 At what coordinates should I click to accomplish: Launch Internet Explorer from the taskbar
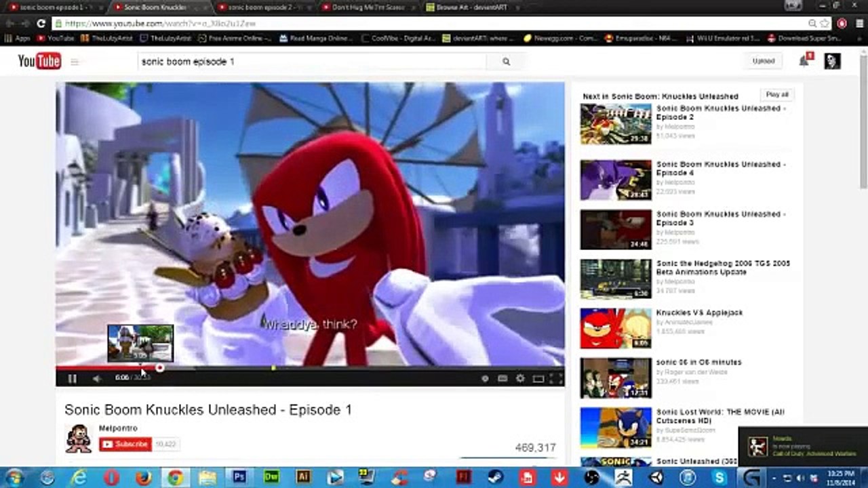click(79, 477)
